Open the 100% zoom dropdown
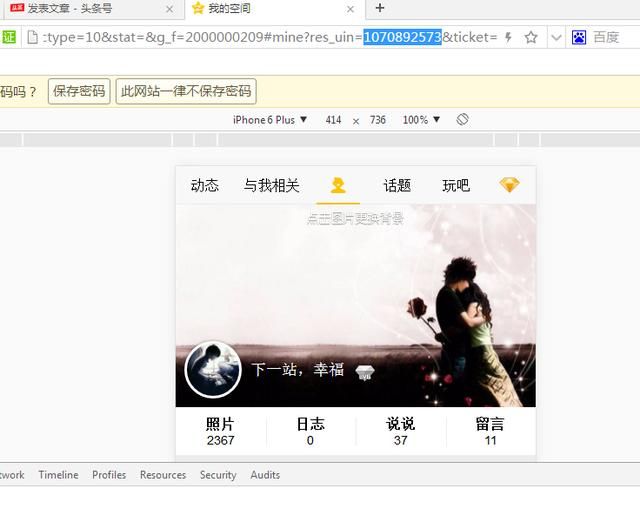 click(x=421, y=120)
